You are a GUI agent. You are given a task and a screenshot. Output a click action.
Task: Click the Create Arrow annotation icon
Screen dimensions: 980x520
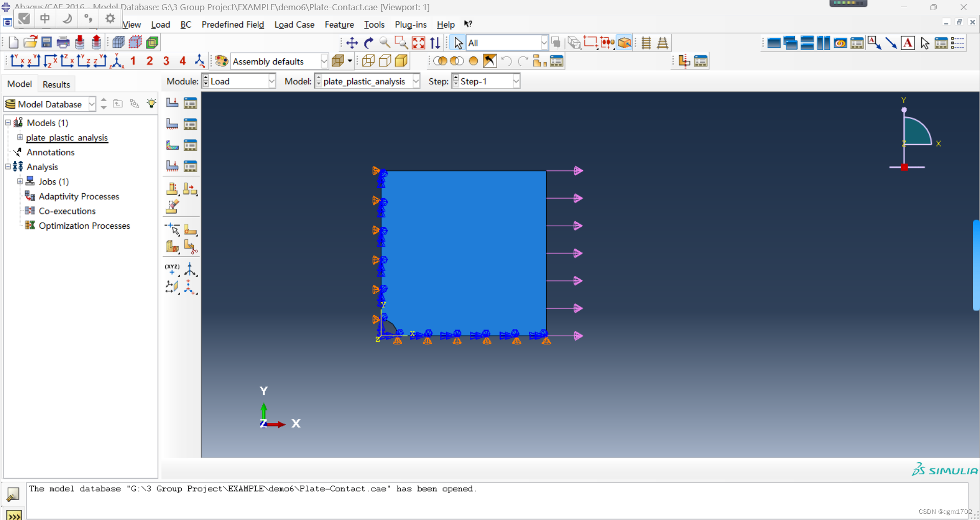pyautogui.click(x=891, y=43)
